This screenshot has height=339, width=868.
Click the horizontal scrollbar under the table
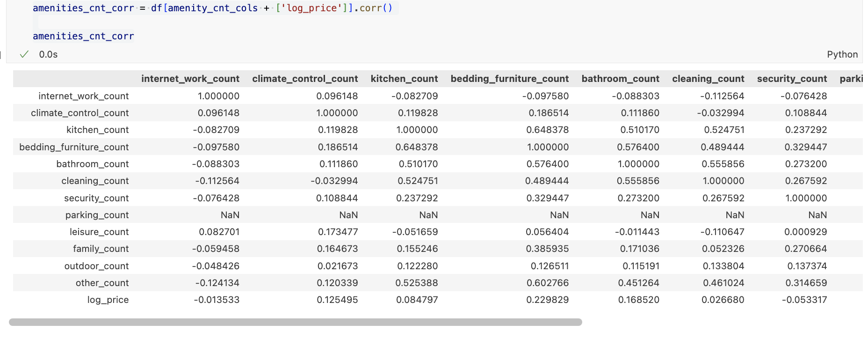pos(296,322)
